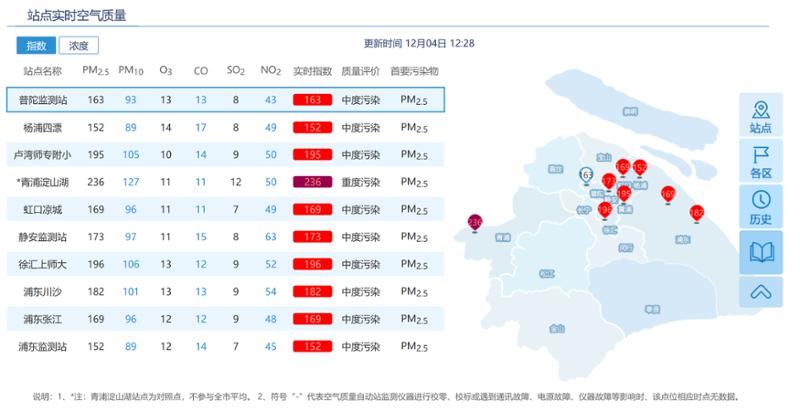Switch to the 浓度 concentration view
The image size is (800, 411).
78,46
